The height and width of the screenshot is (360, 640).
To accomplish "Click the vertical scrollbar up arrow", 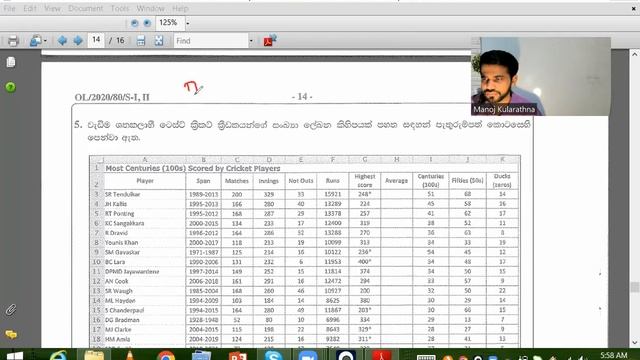I will (x=634, y=54).
